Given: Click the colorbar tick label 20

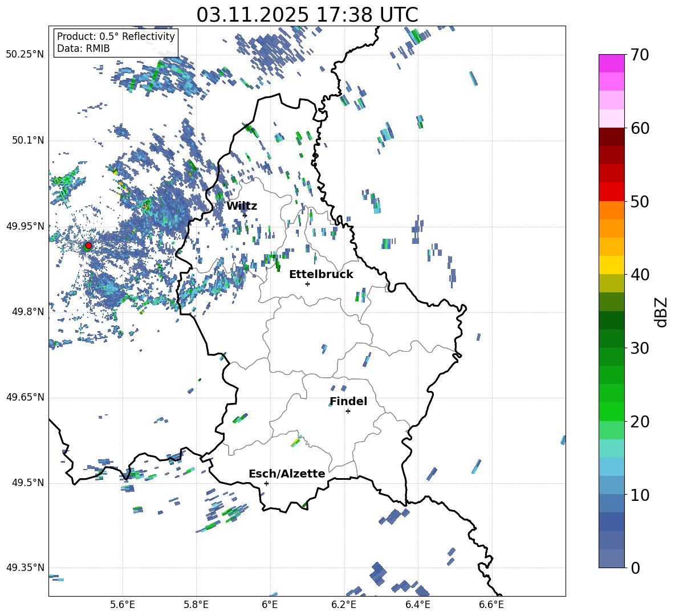Looking at the screenshot, I should (x=640, y=422).
